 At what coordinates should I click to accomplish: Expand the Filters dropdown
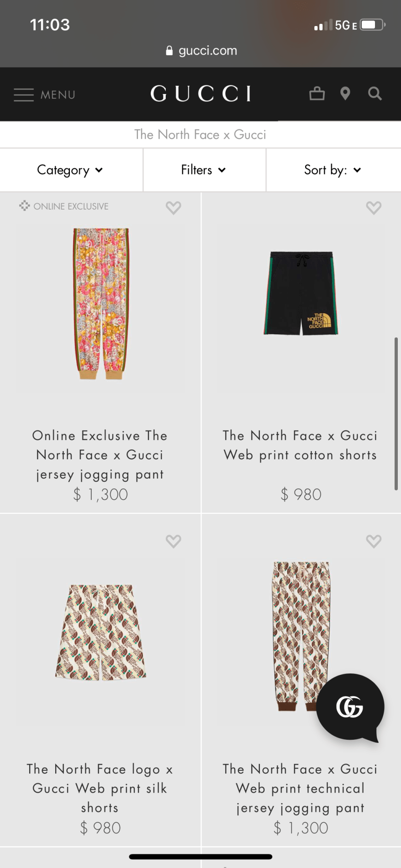(204, 170)
